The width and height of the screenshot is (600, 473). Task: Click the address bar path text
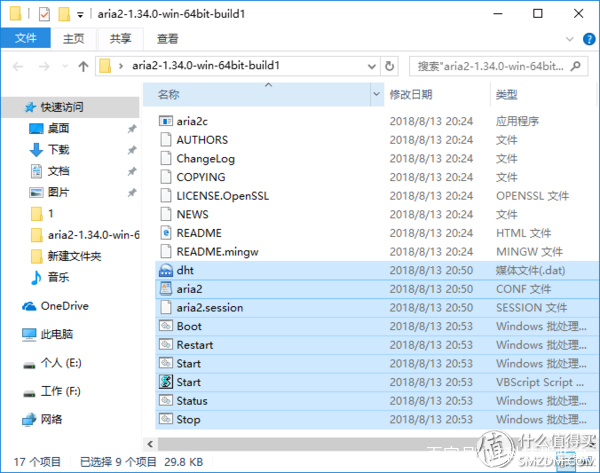pyautogui.click(x=206, y=66)
